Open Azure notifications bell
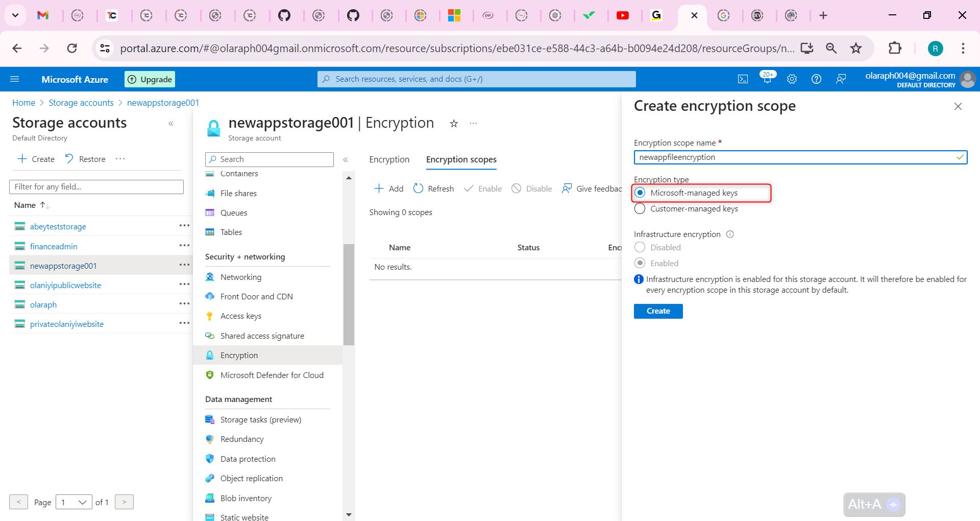Screen dimensions: 980x521 [767, 79]
